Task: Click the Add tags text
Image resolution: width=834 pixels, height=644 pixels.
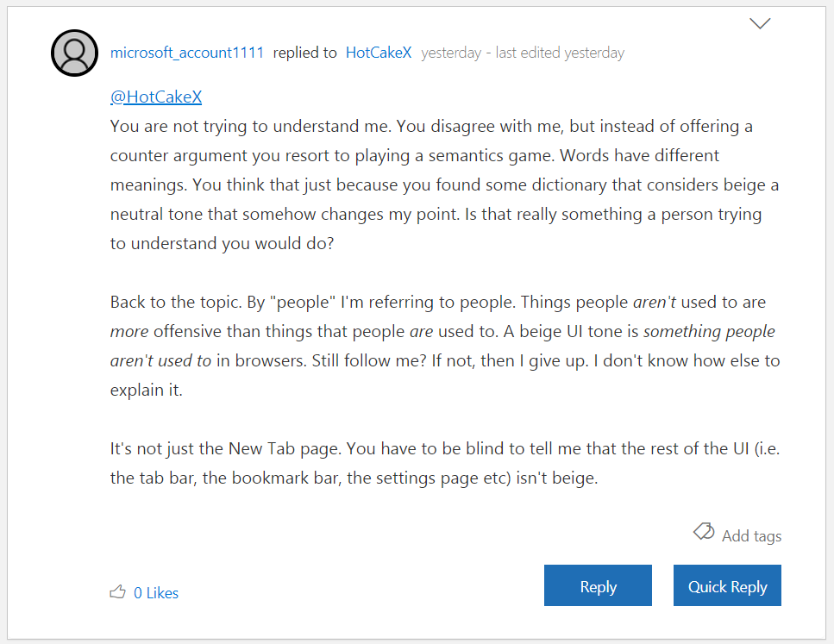Action: point(751,535)
